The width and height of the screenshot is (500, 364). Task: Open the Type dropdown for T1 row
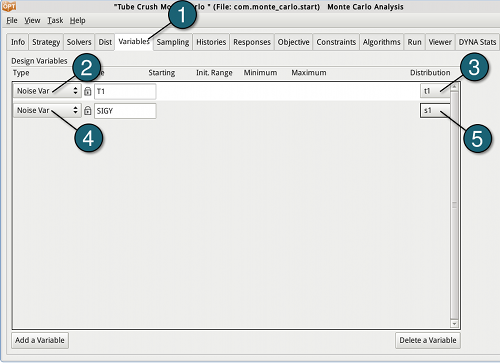tap(47, 91)
